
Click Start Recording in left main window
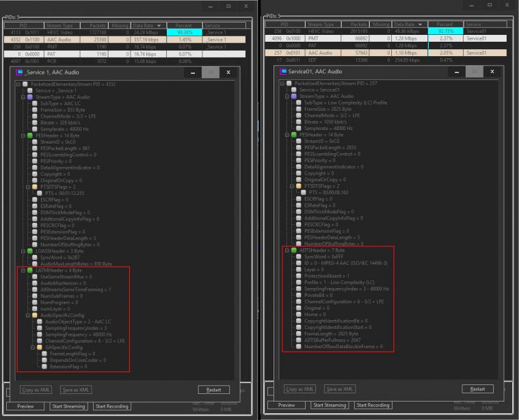pyautogui.click(x=112, y=406)
